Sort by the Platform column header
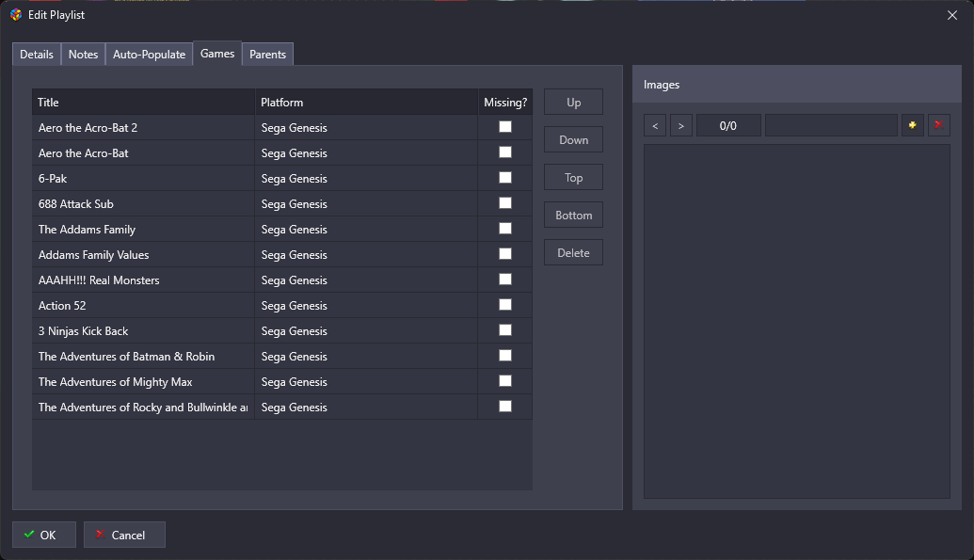The image size is (974, 560). coord(366,102)
